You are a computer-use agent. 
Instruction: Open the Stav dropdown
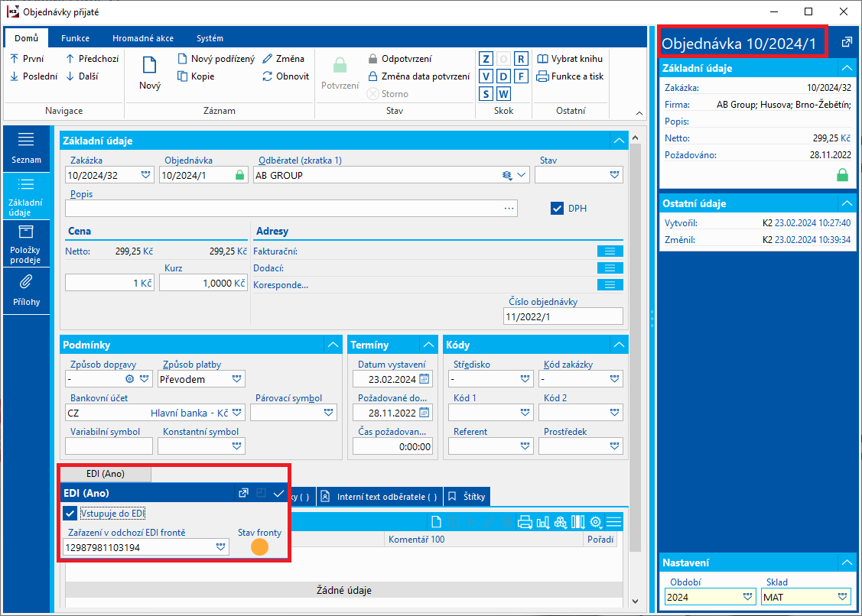(x=615, y=175)
